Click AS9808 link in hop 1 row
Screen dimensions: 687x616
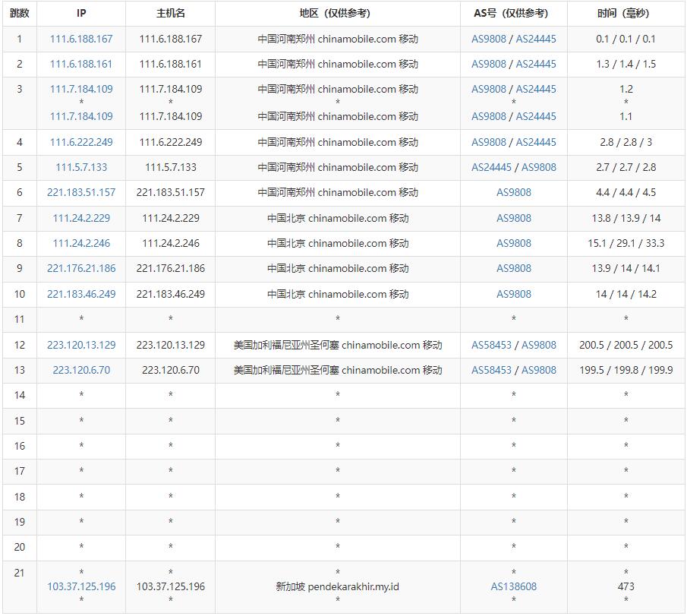tap(489, 39)
